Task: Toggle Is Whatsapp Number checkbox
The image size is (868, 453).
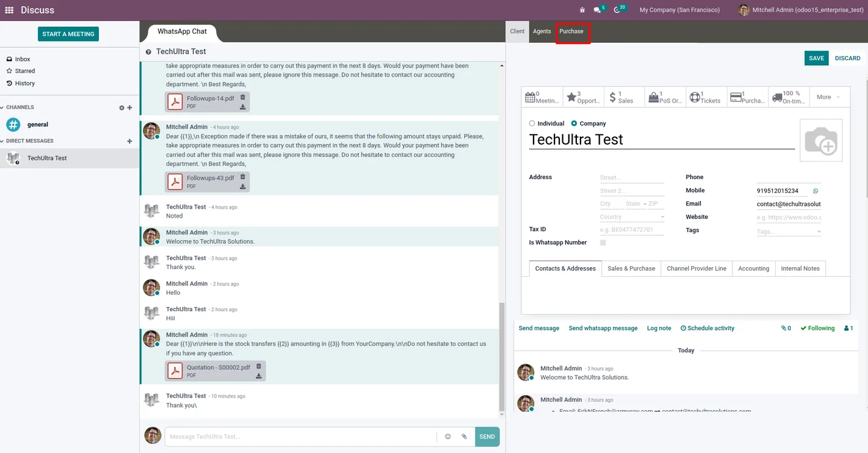Action: click(x=603, y=242)
